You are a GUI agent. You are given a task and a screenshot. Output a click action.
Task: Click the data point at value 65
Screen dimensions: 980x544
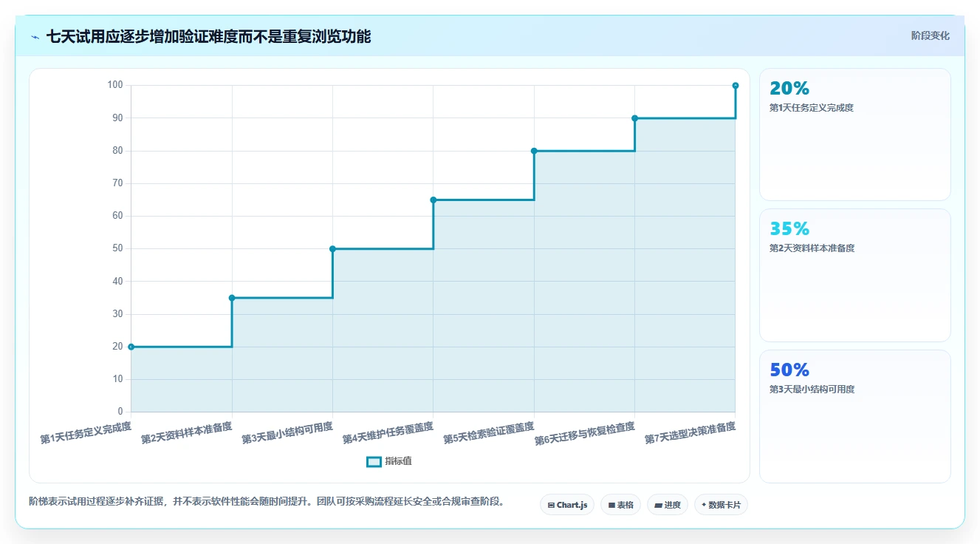click(434, 200)
